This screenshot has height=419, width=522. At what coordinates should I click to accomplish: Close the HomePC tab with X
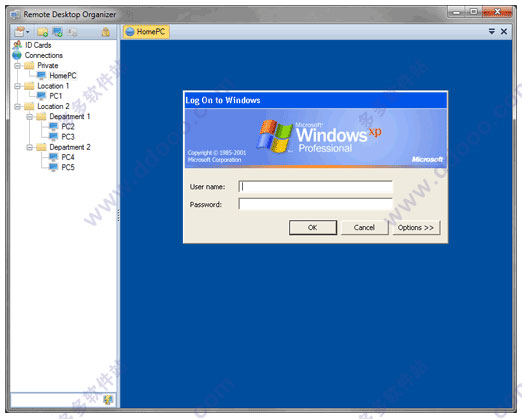coord(504,32)
